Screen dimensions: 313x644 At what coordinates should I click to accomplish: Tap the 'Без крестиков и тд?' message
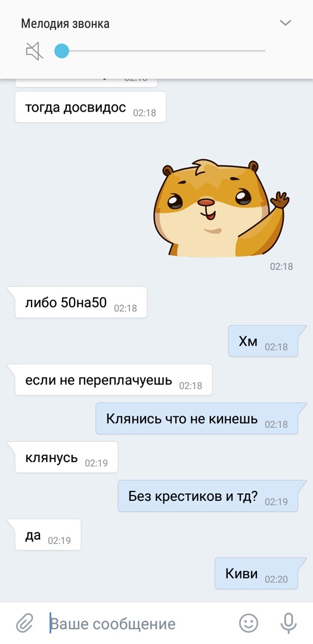coord(208,496)
